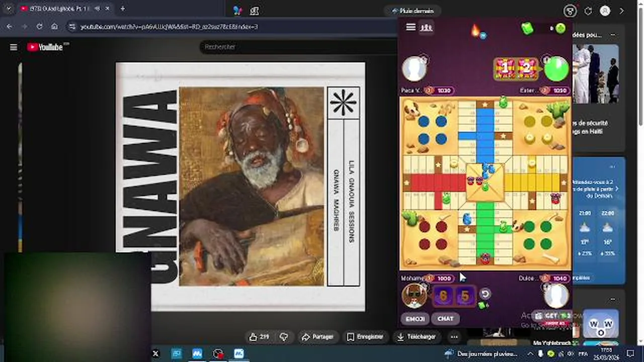Open the Ludo game hamburger menu

(x=411, y=27)
